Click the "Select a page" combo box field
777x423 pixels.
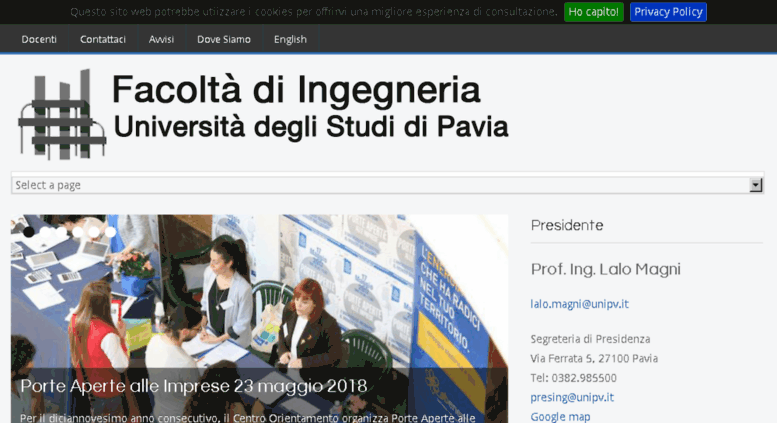click(380, 185)
